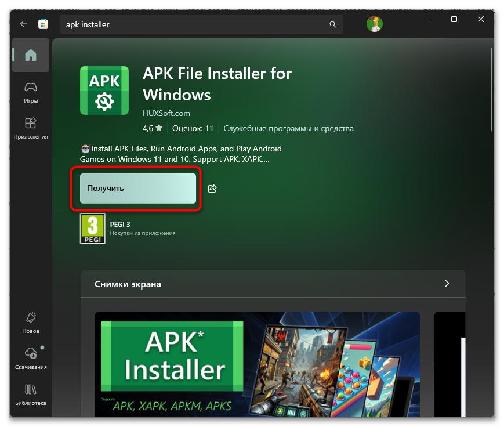The image size is (504, 427).
Task: Open the Home sidebar section
Action: [31, 55]
